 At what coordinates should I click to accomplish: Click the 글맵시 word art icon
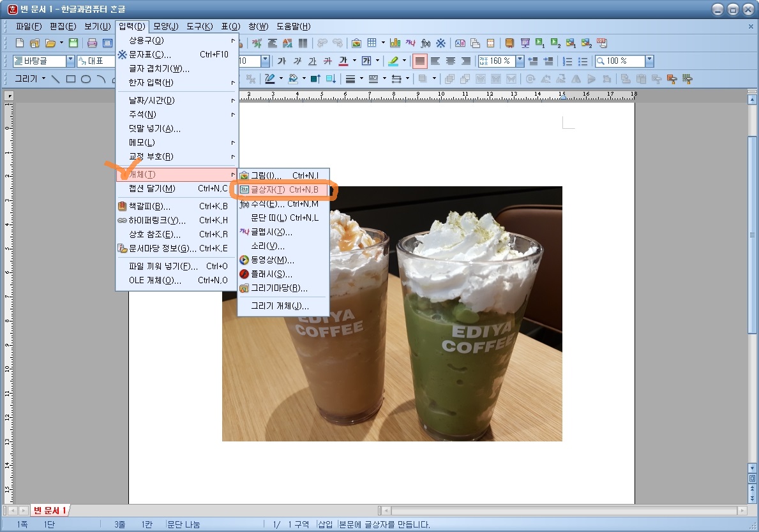point(410,43)
